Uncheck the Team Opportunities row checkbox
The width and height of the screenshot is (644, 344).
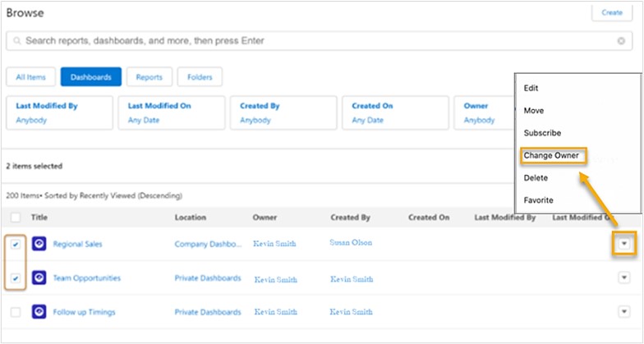click(x=16, y=278)
